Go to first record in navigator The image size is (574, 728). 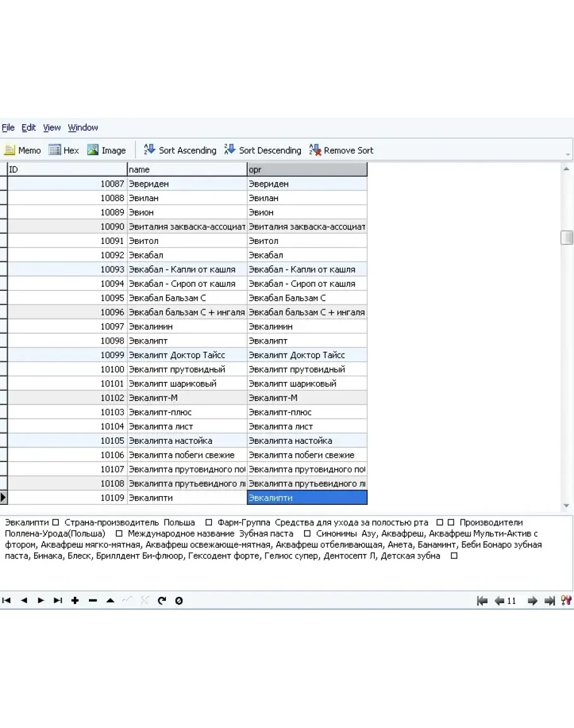(x=6, y=601)
